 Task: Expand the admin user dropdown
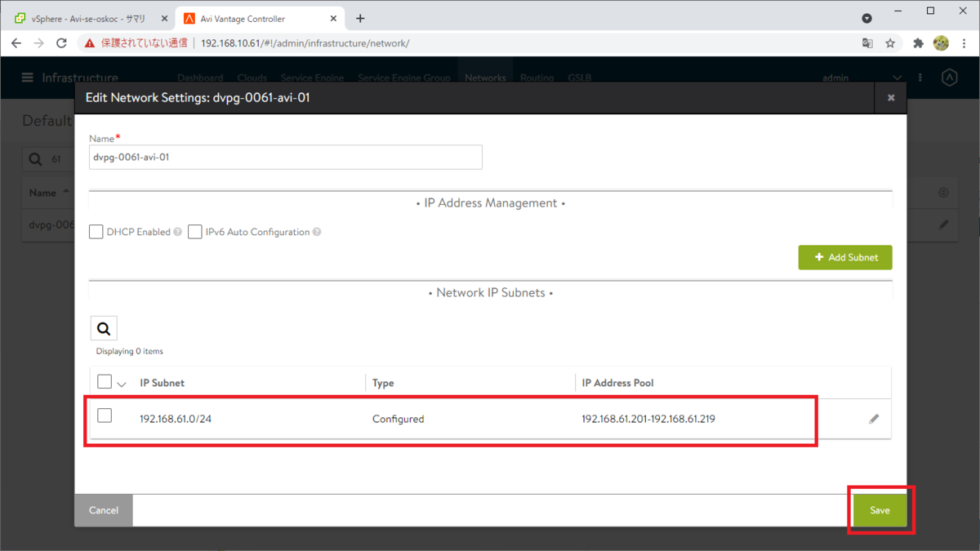tap(897, 78)
